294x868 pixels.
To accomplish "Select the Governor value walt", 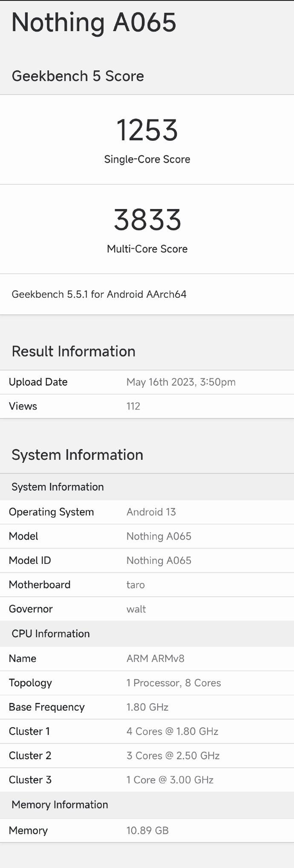I will click(136, 609).
